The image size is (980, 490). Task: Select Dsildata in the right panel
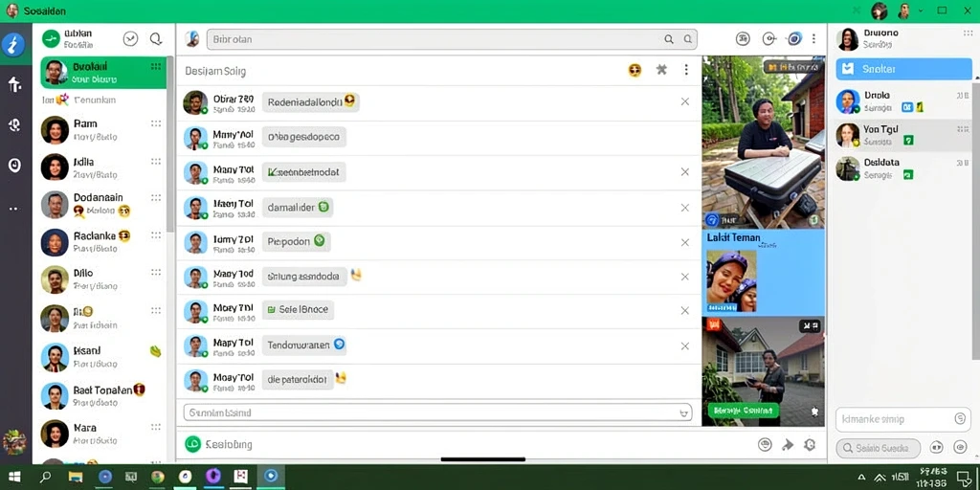coord(903,168)
